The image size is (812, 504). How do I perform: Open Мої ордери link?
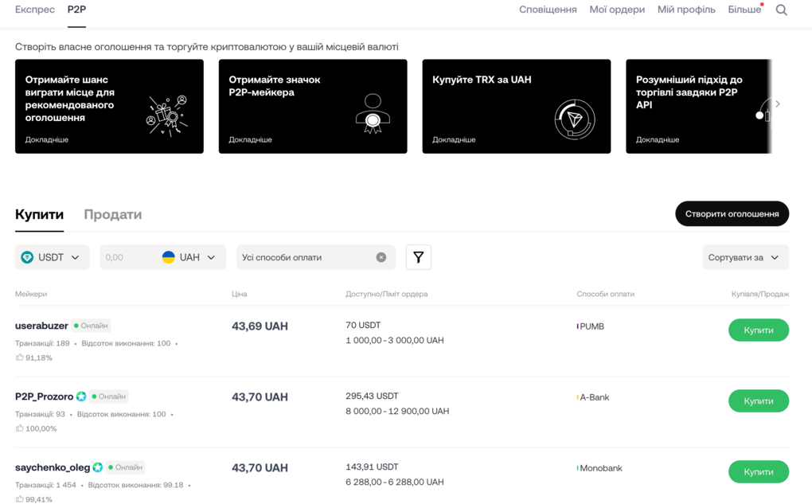pyautogui.click(x=617, y=10)
